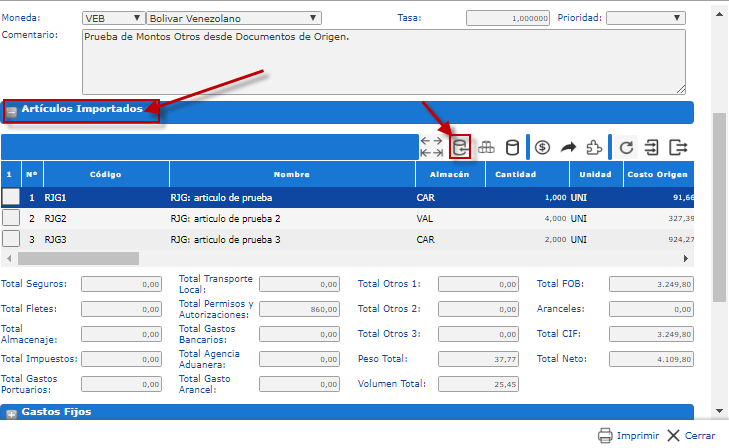
Task: Click the database cylinder icon
Action: (512, 147)
